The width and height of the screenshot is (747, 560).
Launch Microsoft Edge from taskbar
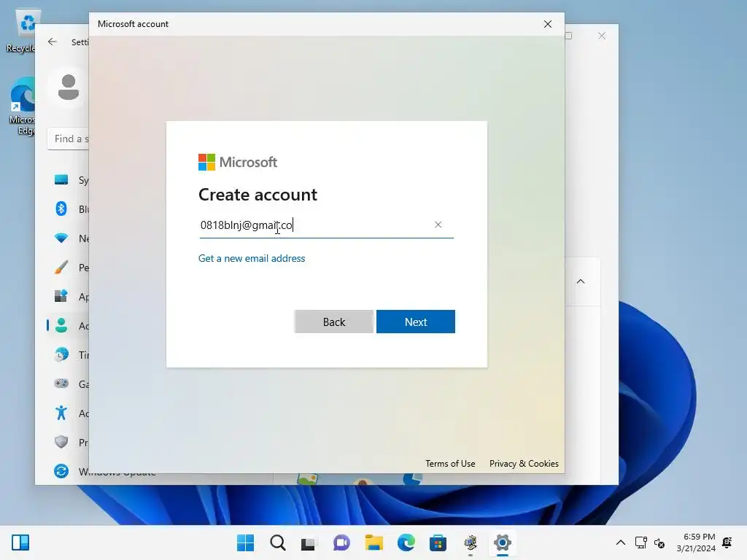click(x=406, y=542)
